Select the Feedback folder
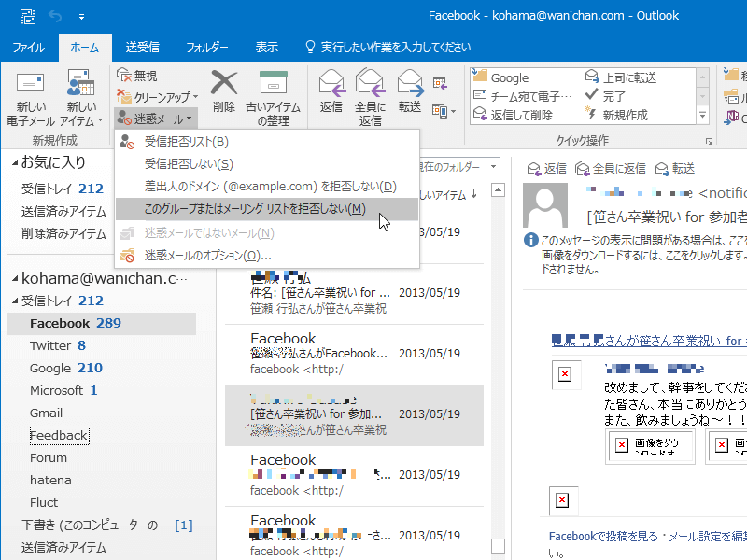This screenshot has width=747, height=560. click(x=59, y=435)
